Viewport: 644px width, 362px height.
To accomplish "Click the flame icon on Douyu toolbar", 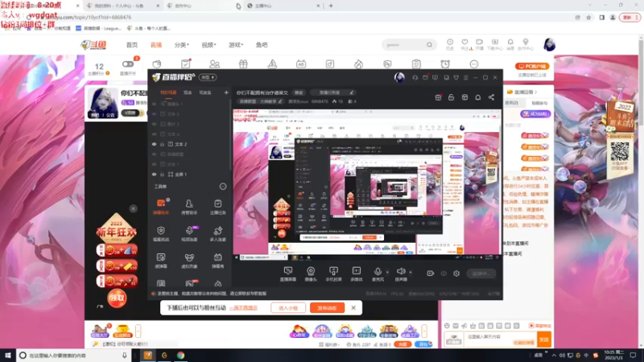I will (358, 64).
